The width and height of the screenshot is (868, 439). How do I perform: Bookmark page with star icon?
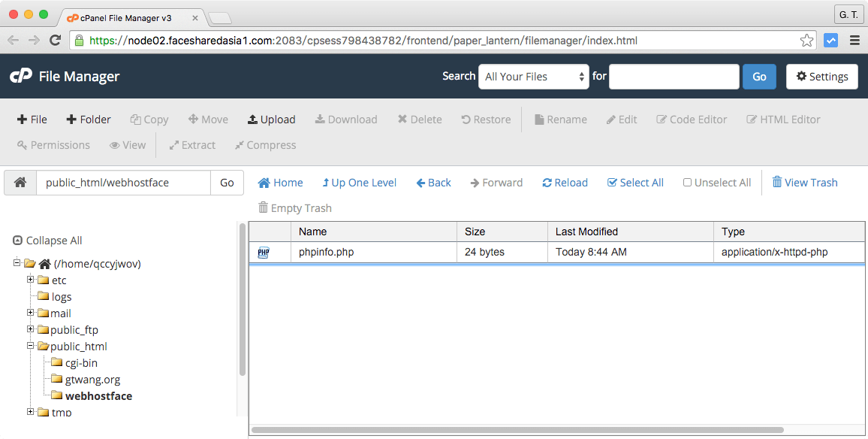click(x=806, y=41)
